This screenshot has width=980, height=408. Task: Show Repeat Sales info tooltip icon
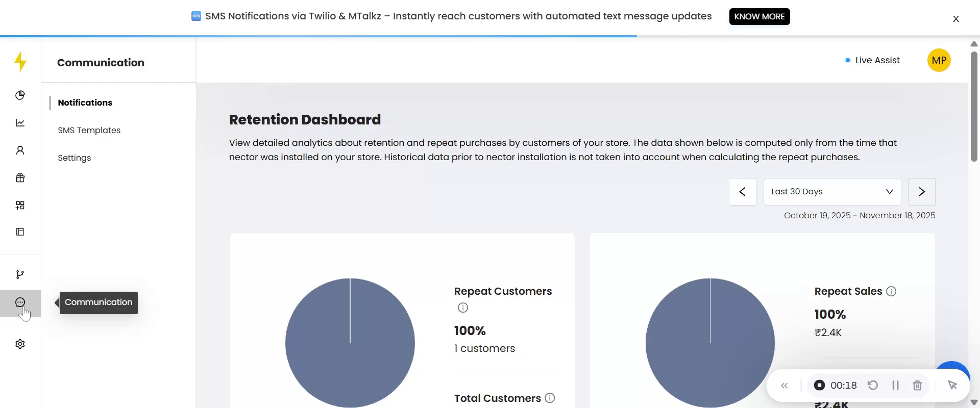891,291
